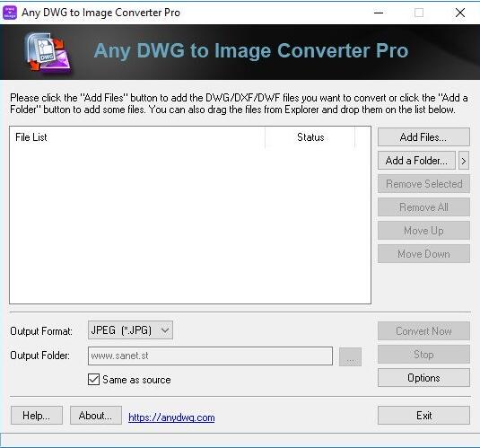
Task: Open the arrow menu beside Add a Folder
Action: coord(464,161)
